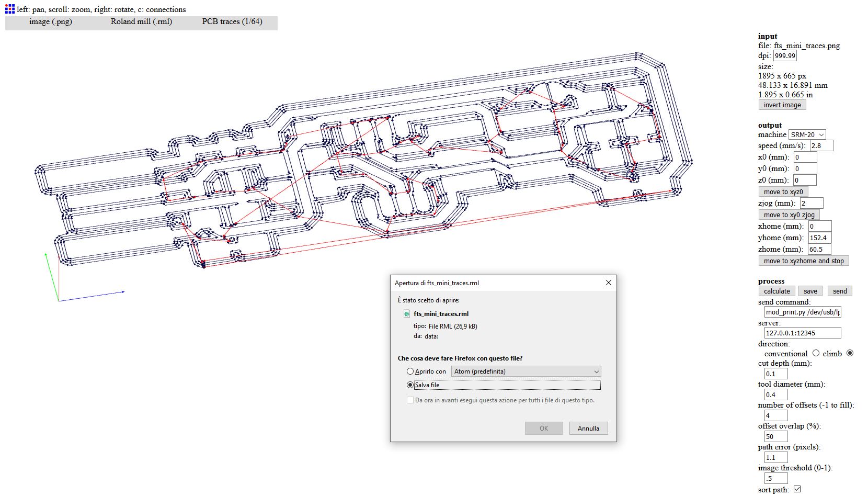The image size is (868, 496).
Task: Click the "invert image" button
Action: pos(782,105)
